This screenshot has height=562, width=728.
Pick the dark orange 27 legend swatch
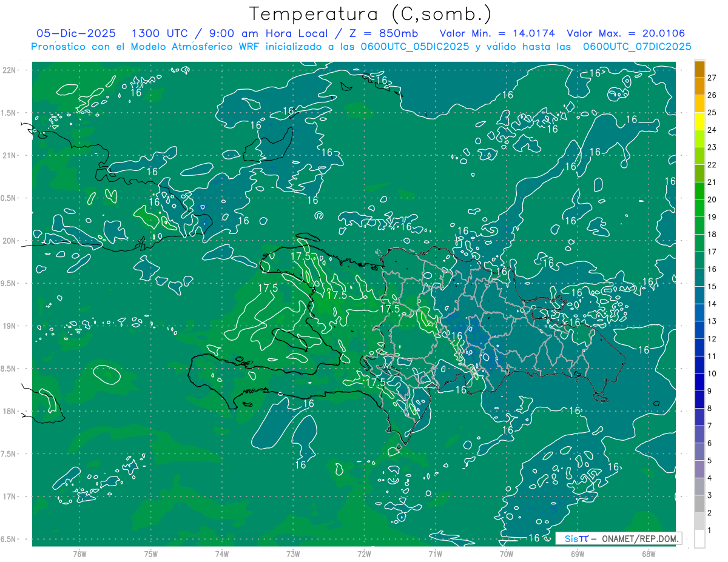[x=699, y=69]
